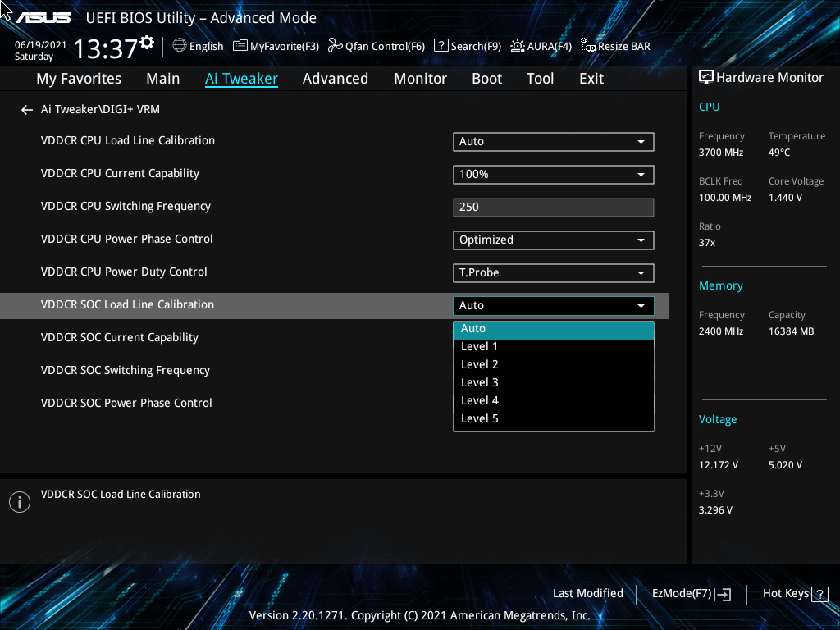The image size is (840, 630).
Task: Select Level 3 for SOC Load Line Calibration
Action: pos(479,381)
